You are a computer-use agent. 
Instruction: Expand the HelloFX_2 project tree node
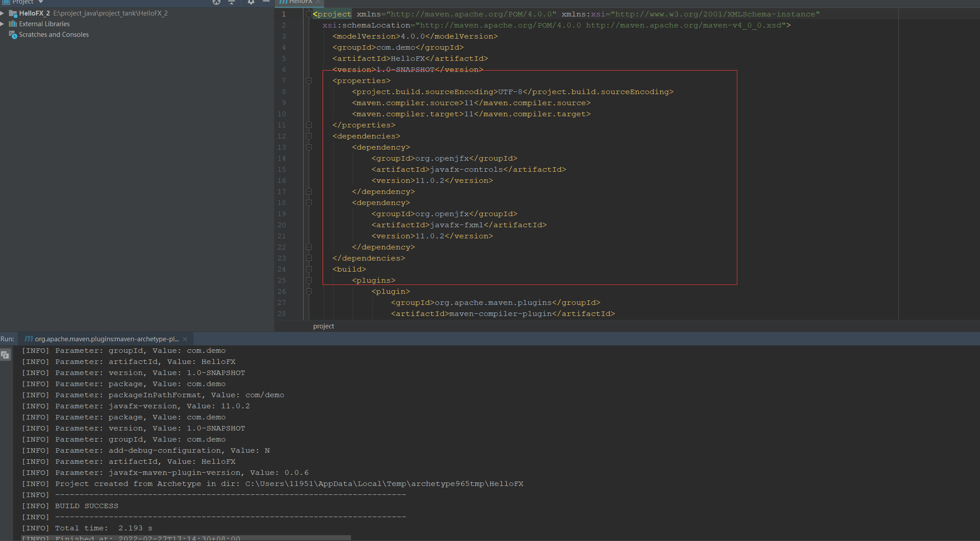point(3,13)
